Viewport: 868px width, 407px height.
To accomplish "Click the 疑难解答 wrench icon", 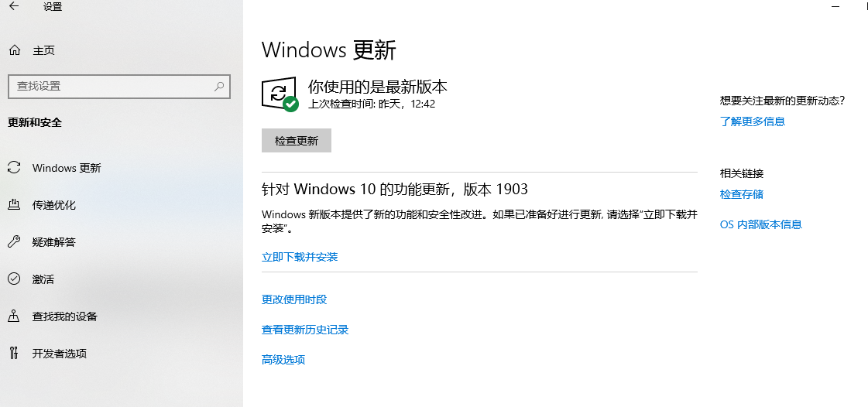I will (x=14, y=241).
